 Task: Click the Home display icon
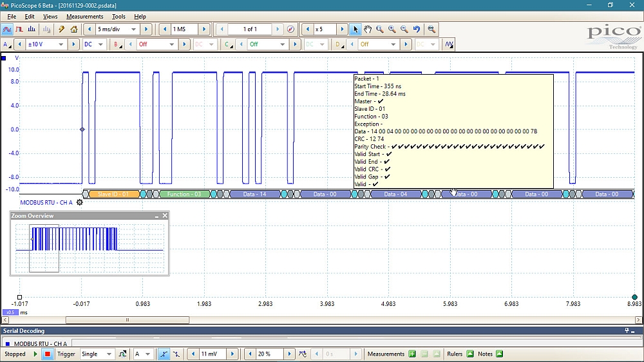[74, 29]
